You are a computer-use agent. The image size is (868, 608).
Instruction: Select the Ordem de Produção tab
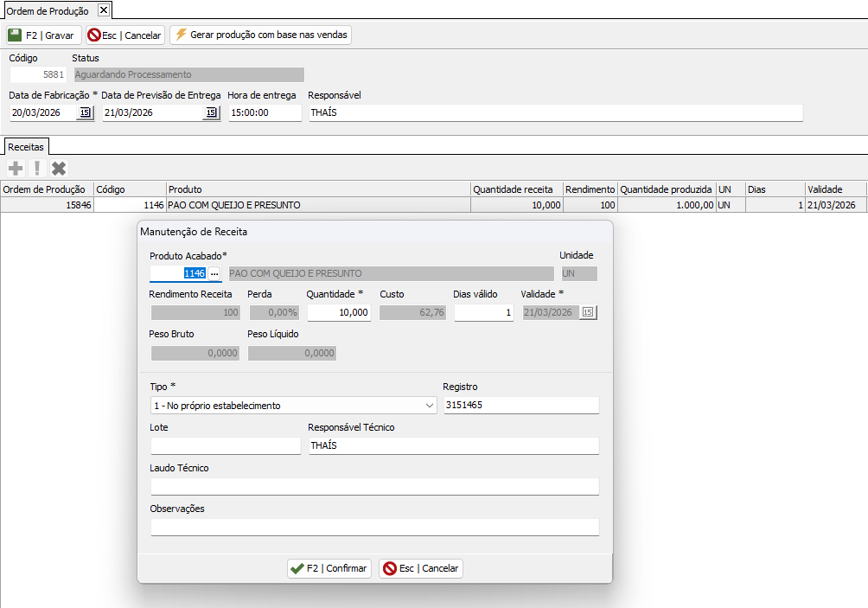47,10
